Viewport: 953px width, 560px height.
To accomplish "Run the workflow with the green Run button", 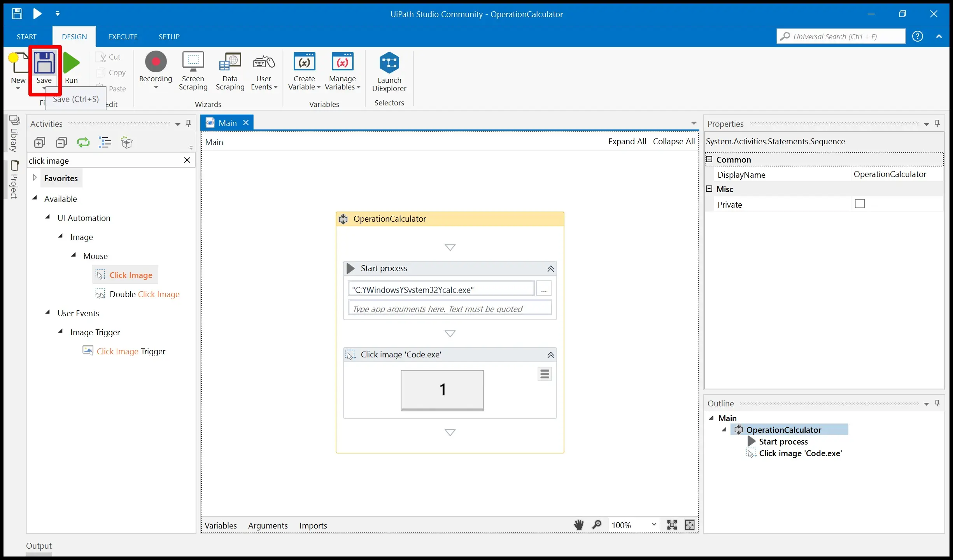I will click(71, 63).
